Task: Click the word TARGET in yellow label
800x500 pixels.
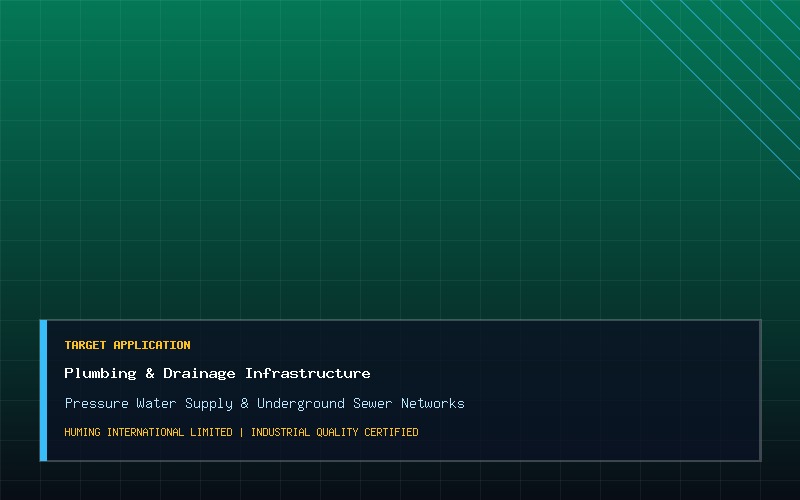Action: [x=85, y=345]
